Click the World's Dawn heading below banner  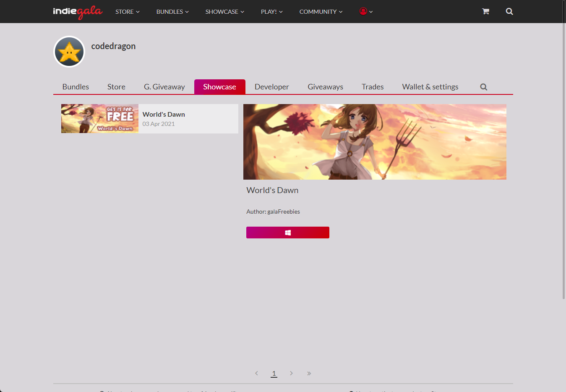(x=272, y=190)
